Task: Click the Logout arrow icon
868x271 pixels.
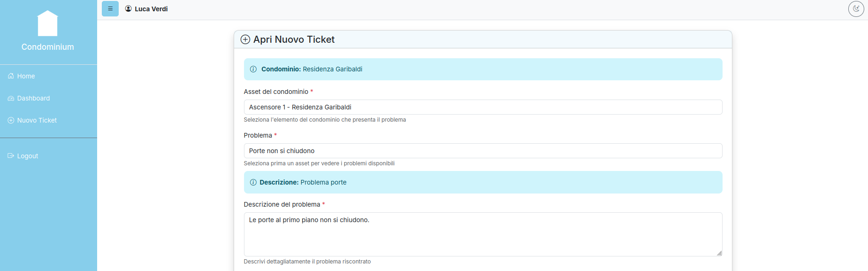Action: [x=11, y=156]
